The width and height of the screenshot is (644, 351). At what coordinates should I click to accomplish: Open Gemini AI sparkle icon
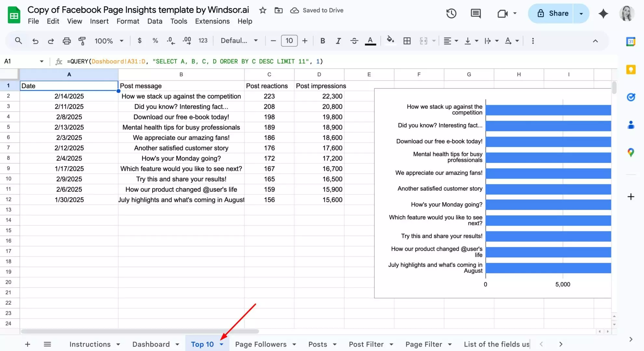pos(603,13)
